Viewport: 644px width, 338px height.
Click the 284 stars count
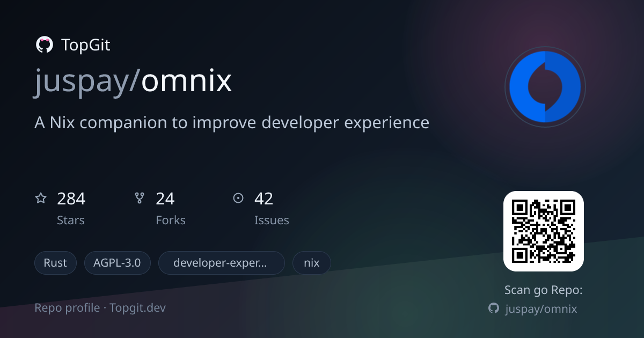click(x=71, y=199)
